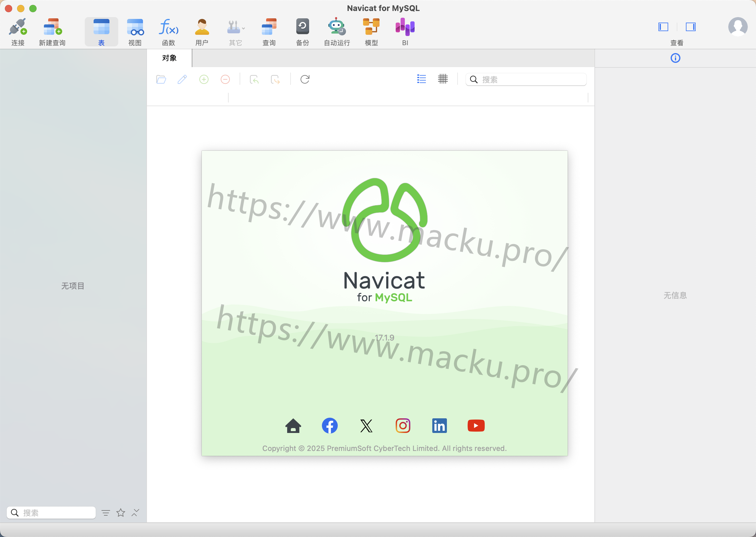Collapse all items in navigation pane

(135, 513)
